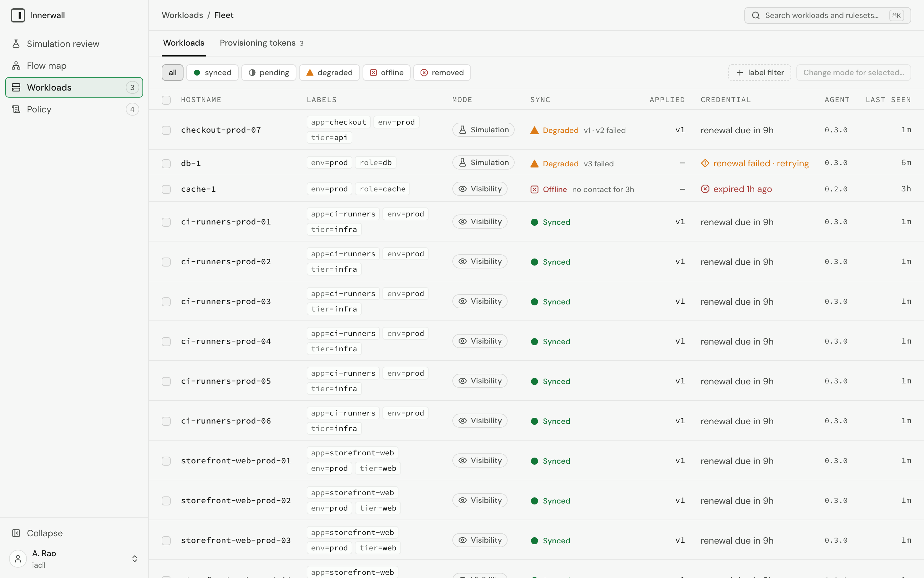The image size is (924, 578).
Task: Click the Workloads breadcrumb link
Action: point(183,15)
